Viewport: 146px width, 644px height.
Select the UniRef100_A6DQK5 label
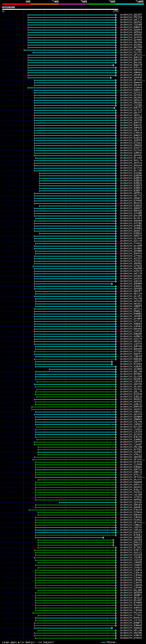click(x=131, y=538)
